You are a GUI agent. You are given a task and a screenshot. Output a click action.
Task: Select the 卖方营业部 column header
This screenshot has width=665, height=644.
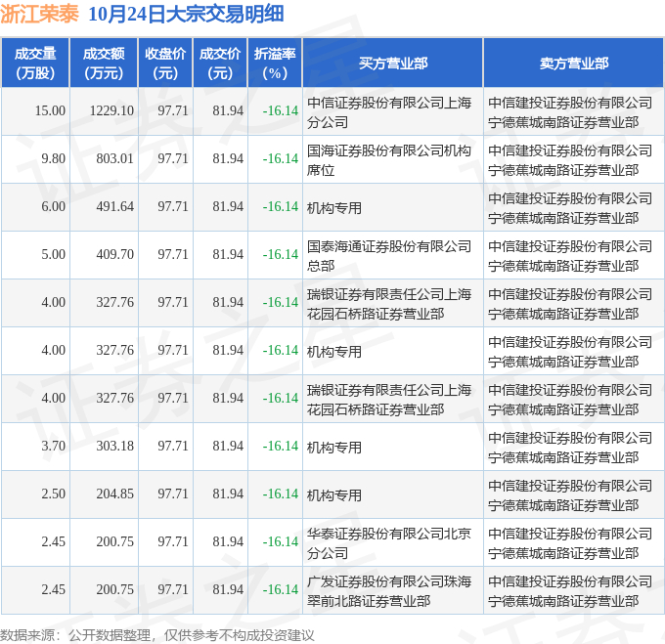point(573,64)
